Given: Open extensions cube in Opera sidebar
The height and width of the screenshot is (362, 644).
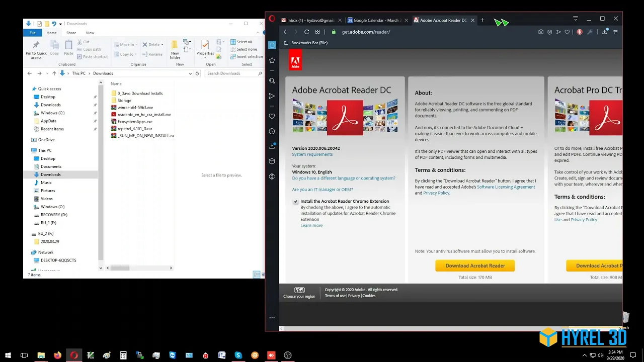Looking at the screenshot, I should [x=272, y=161].
